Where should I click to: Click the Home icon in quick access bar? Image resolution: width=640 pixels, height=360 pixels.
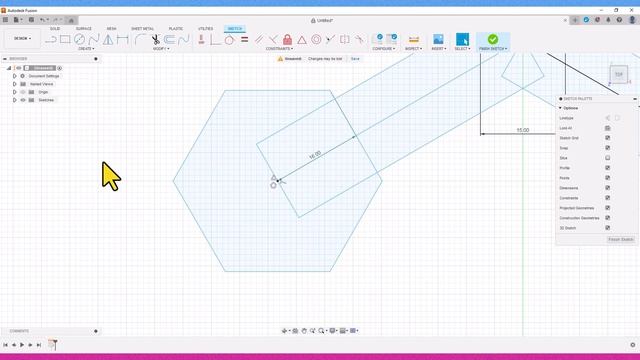[x=71, y=20]
